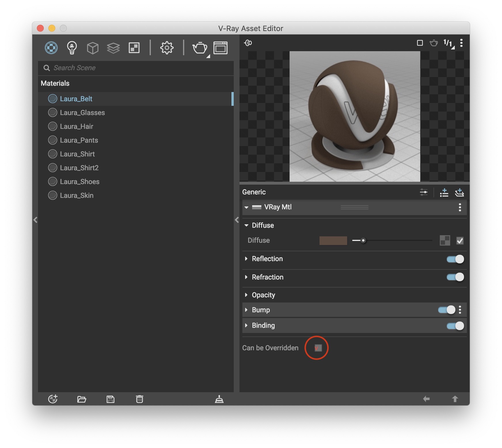Toggle the Reflection switch off

pos(455,259)
